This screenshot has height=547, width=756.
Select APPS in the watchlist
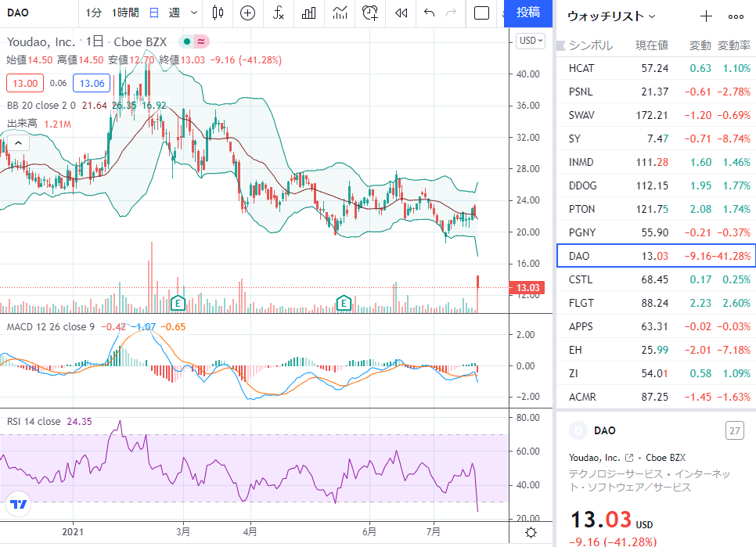tap(656, 326)
